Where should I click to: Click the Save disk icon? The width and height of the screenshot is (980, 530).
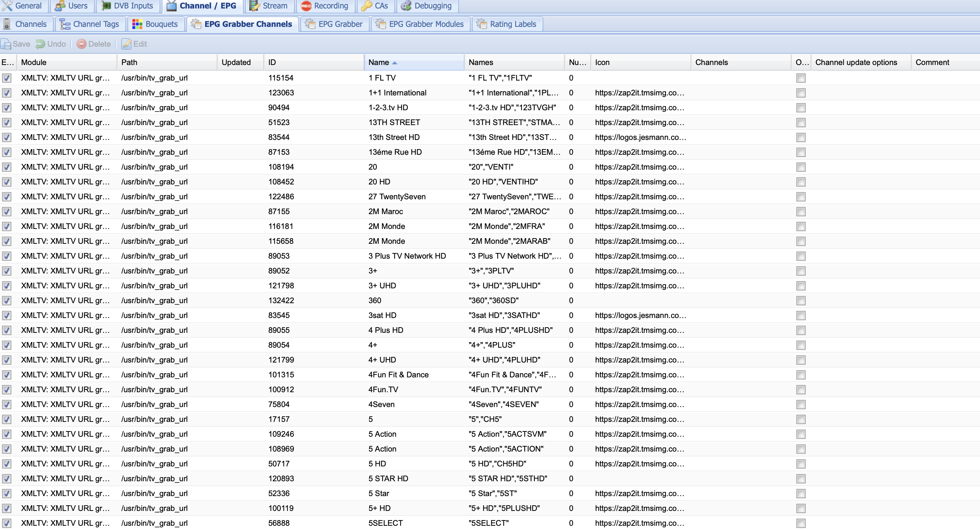click(6, 44)
